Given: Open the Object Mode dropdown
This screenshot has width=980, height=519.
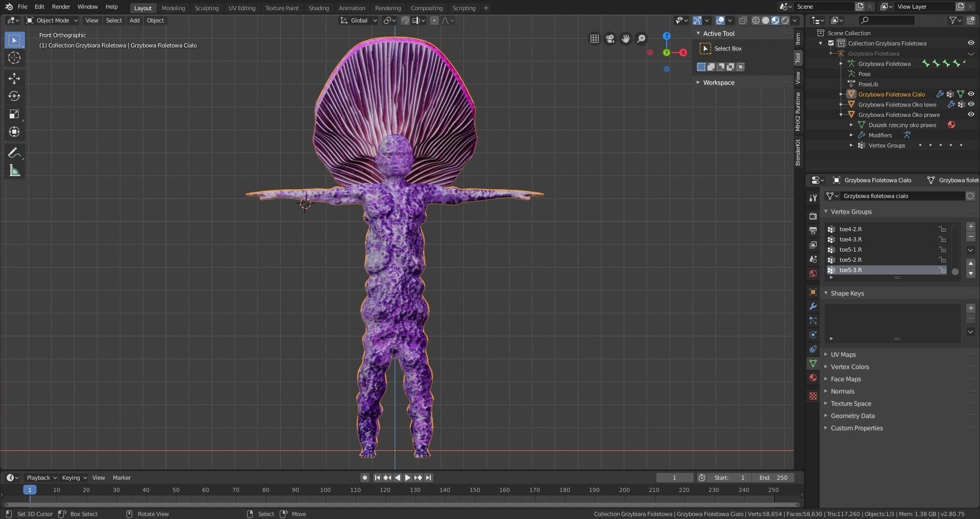Looking at the screenshot, I should (x=52, y=20).
